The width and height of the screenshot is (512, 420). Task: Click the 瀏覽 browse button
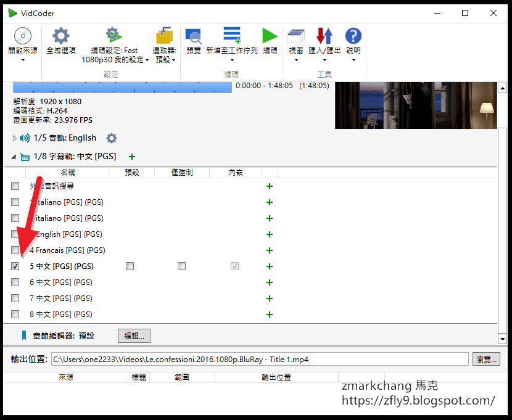pyautogui.click(x=487, y=359)
